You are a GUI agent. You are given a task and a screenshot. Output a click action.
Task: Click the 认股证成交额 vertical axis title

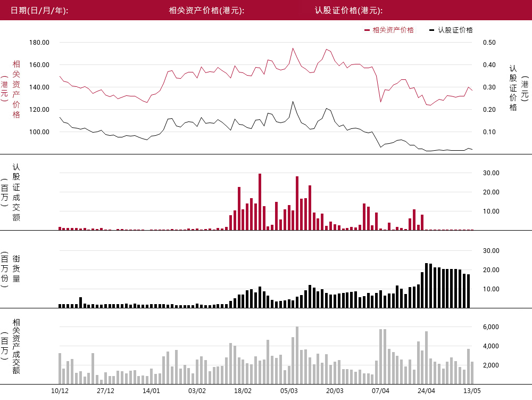coord(16,192)
